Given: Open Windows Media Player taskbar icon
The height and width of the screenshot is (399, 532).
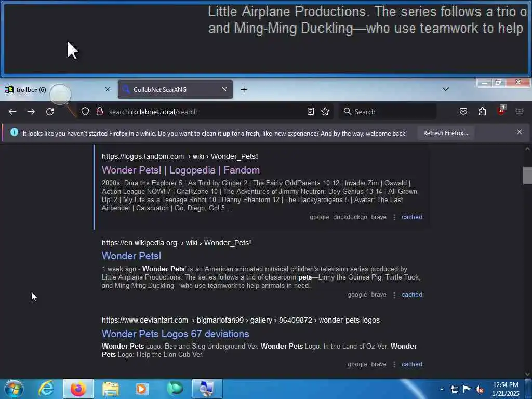Looking at the screenshot, I should [x=141, y=389].
